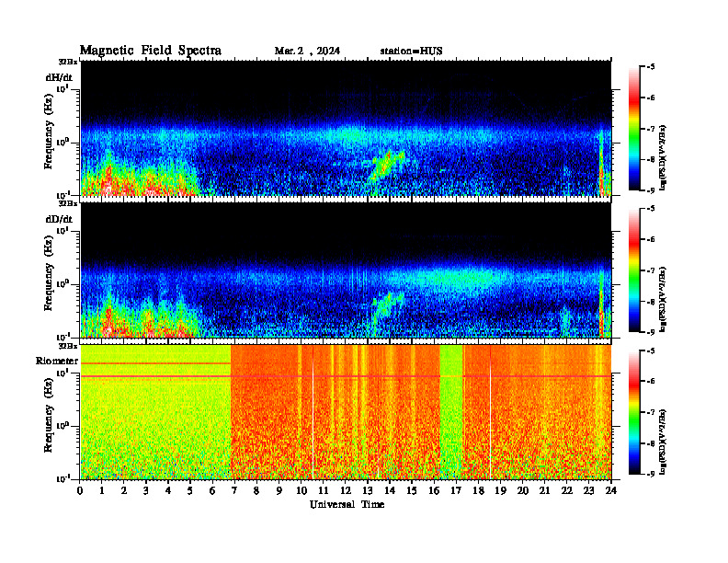The height and width of the screenshot is (563, 728).
Task: Click the '-7' tick on dH/dt color scale
Action: (651, 129)
